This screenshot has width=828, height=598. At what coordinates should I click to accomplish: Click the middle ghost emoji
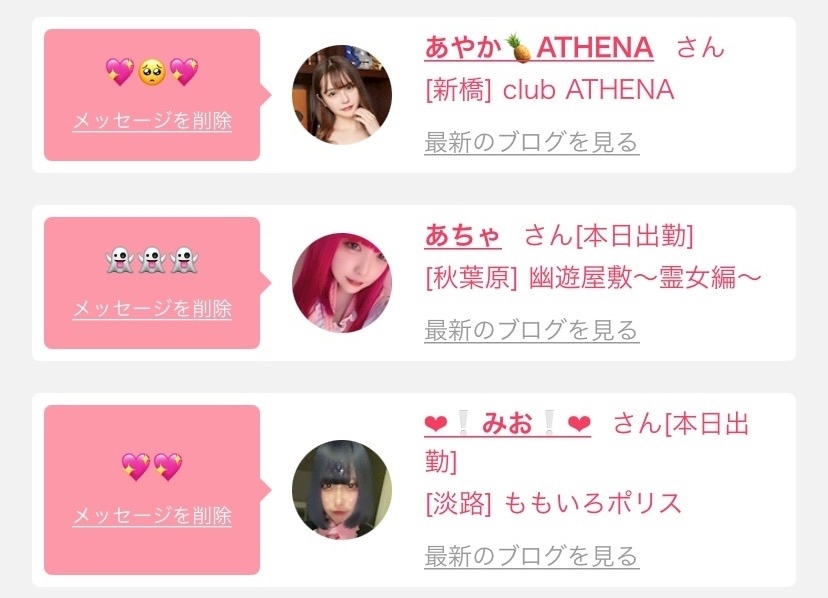click(x=152, y=260)
